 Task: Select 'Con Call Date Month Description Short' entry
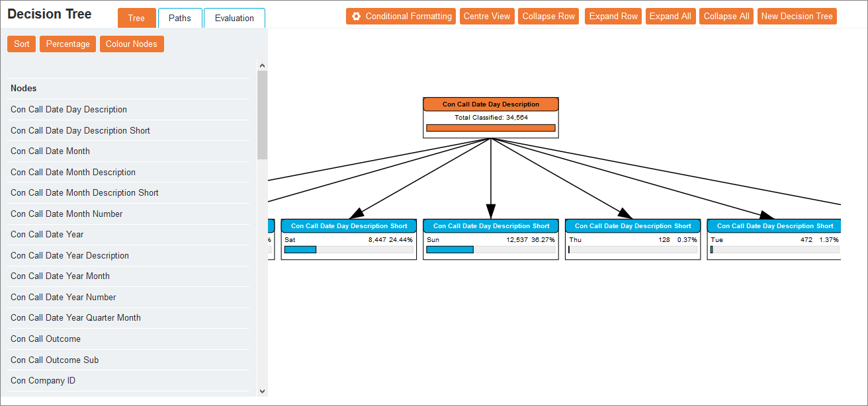(x=130, y=193)
